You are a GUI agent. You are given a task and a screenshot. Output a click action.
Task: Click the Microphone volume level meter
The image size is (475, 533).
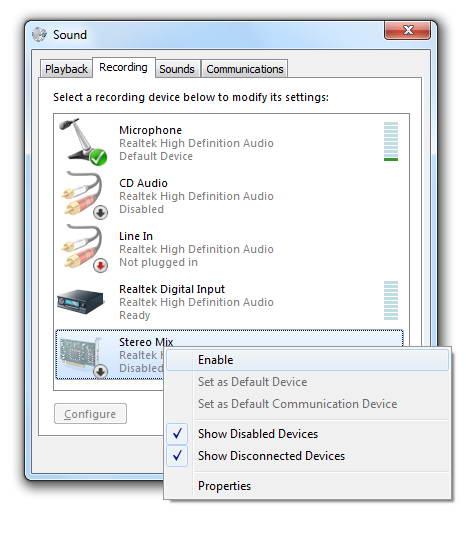(391, 141)
